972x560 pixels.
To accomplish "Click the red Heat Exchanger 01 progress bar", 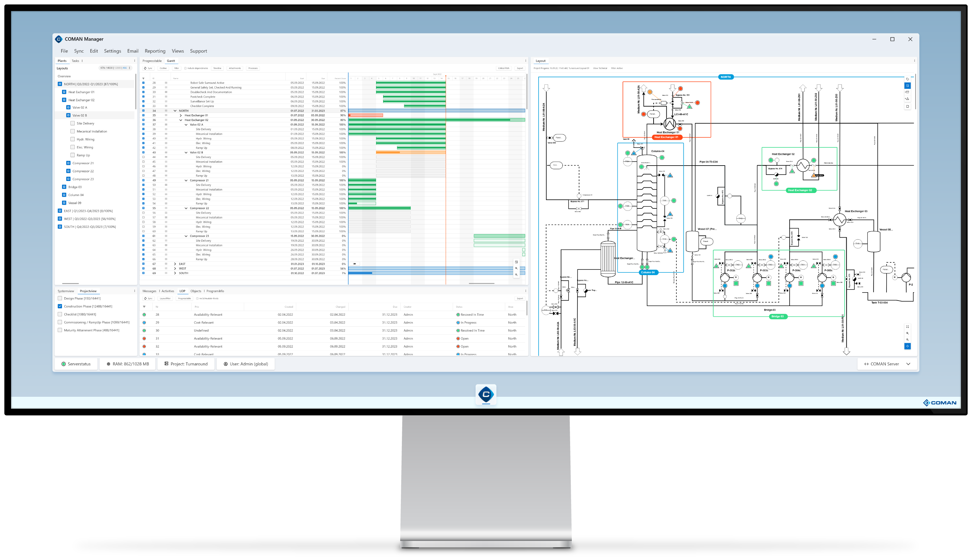I will pos(365,115).
